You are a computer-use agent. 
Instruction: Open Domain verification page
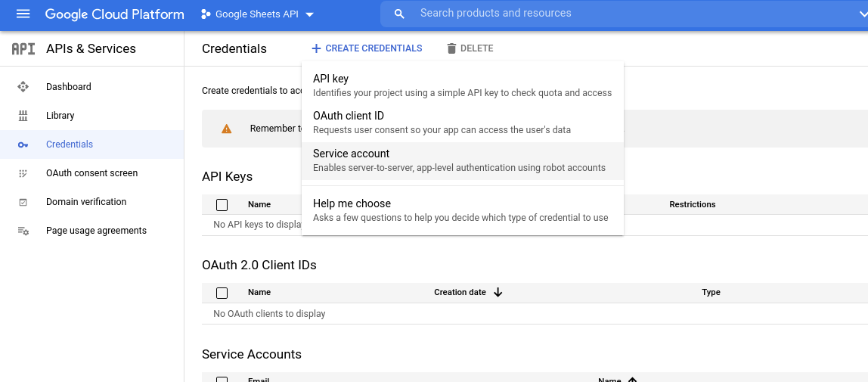(x=86, y=202)
